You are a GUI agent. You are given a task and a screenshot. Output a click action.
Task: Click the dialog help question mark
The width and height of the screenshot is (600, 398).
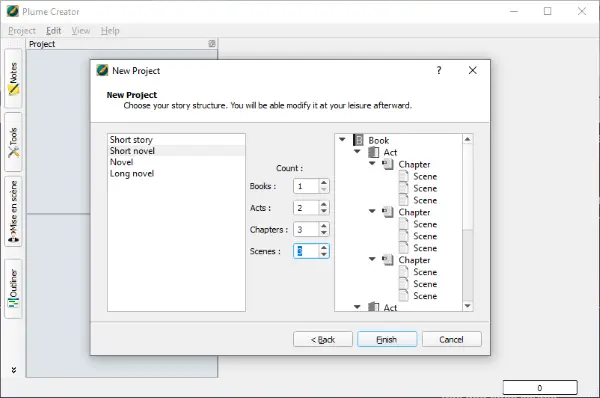pyautogui.click(x=439, y=70)
